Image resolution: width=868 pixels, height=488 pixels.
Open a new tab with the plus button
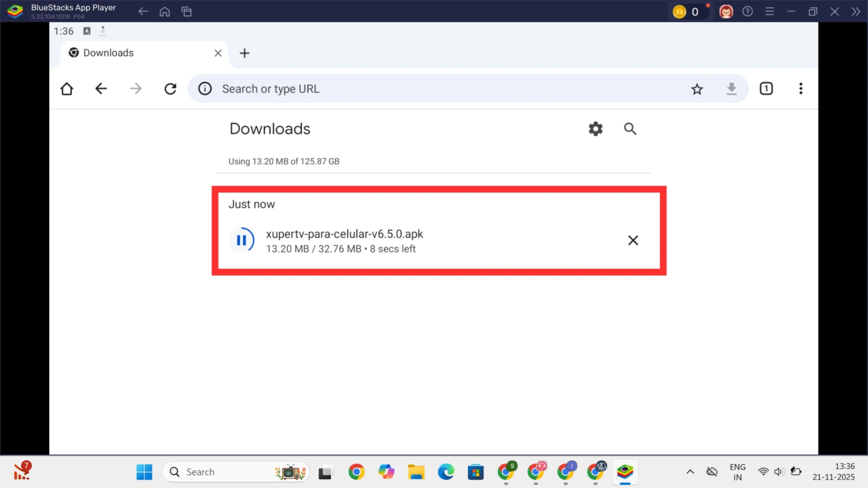point(244,53)
